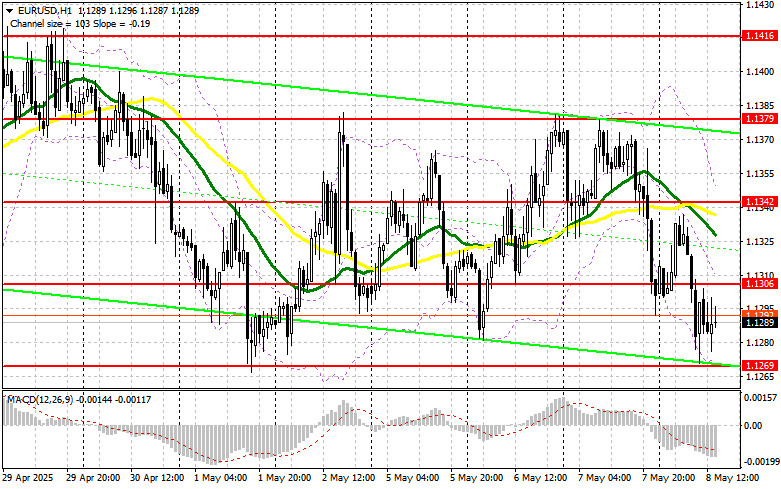Click the '7 May 20:00' time label
The width and height of the screenshot is (781, 489).
[668, 478]
